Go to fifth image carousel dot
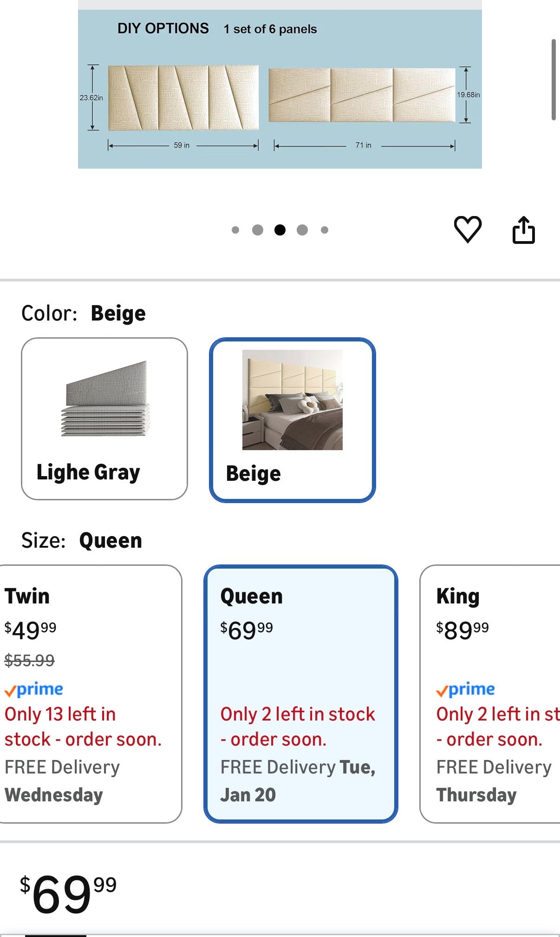 325,230
